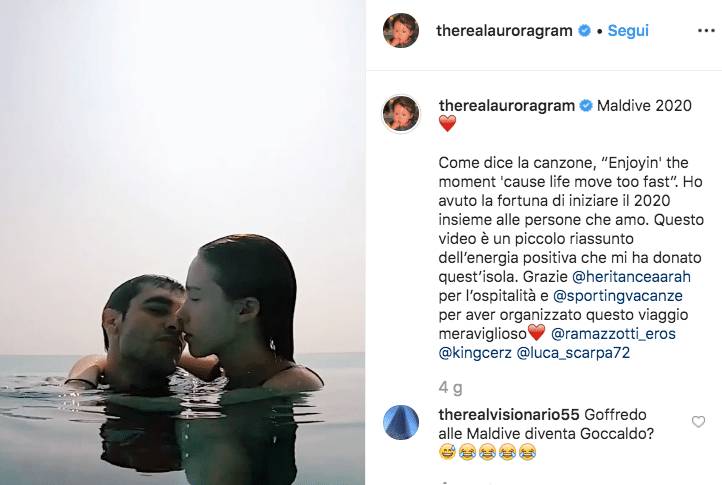Open the @luca_scarpa72 mention
Screen dimensions: 722x485
573,353
